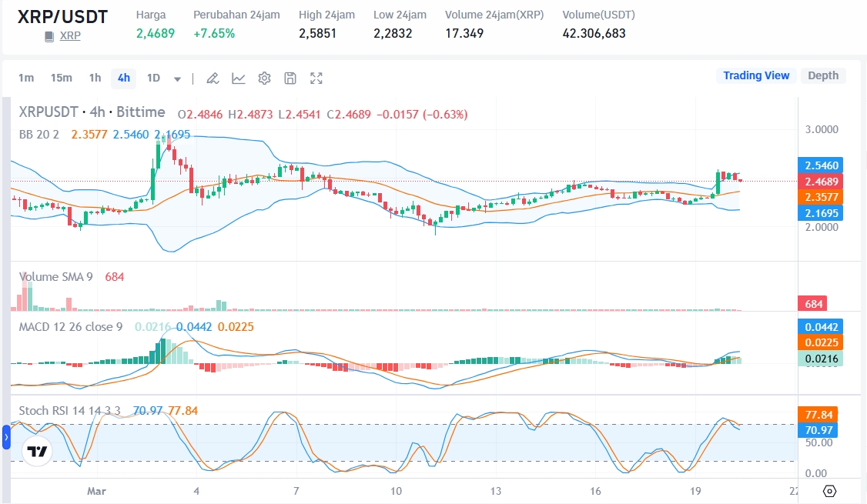Click the 3.0000 price scale label
The image size is (867, 504).
pos(822,129)
